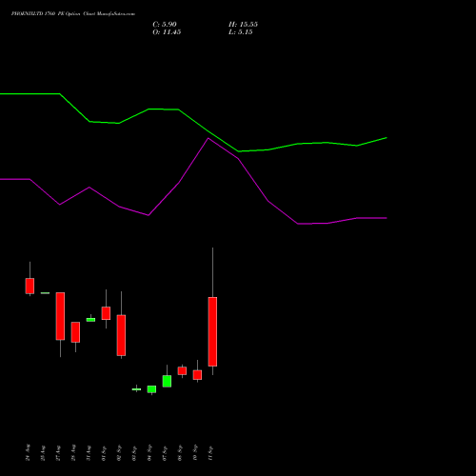476x476 pixels.
Task: Click the open value O: 11.45
Action: click(167, 32)
